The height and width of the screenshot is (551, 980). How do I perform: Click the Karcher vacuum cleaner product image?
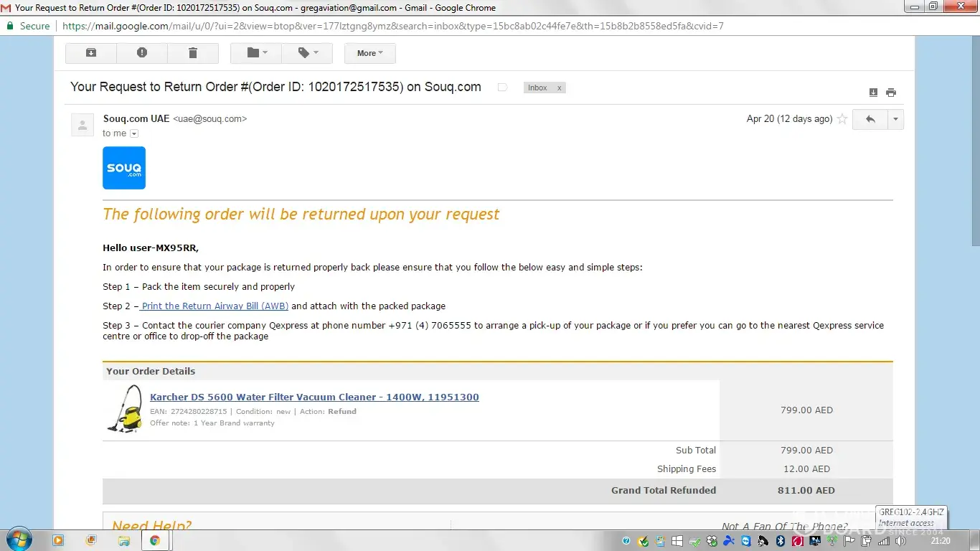click(125, 409)
